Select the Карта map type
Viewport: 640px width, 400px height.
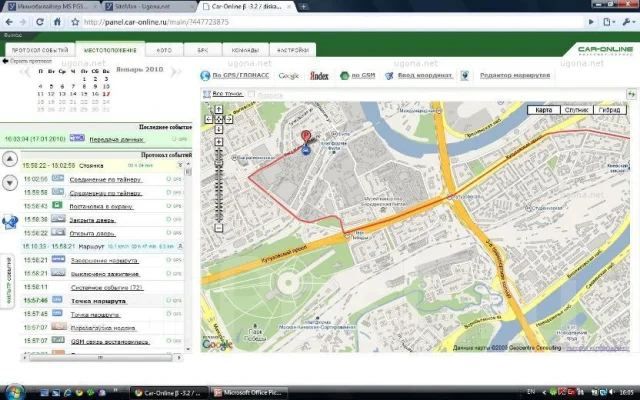coord(544,110)
